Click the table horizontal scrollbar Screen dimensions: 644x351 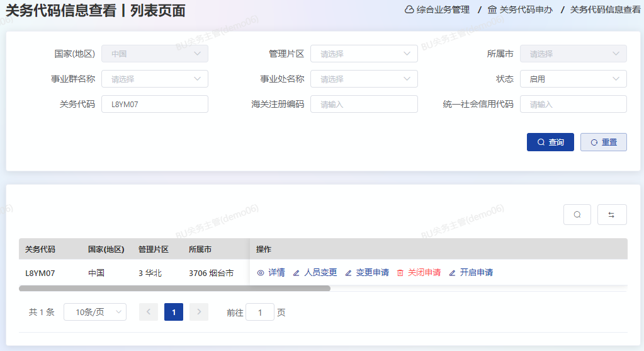click(174, 289)
